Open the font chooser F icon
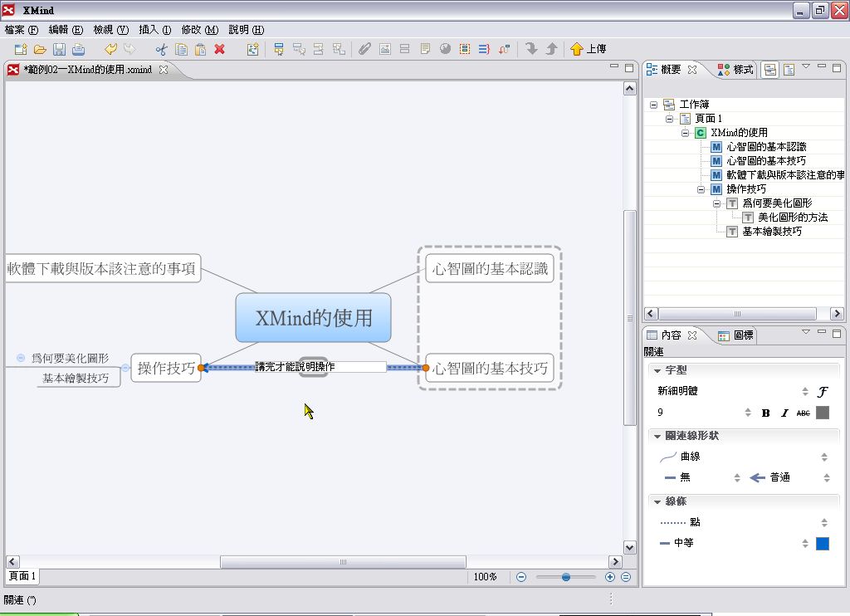 pyautogui.click(x=823, y=392)
